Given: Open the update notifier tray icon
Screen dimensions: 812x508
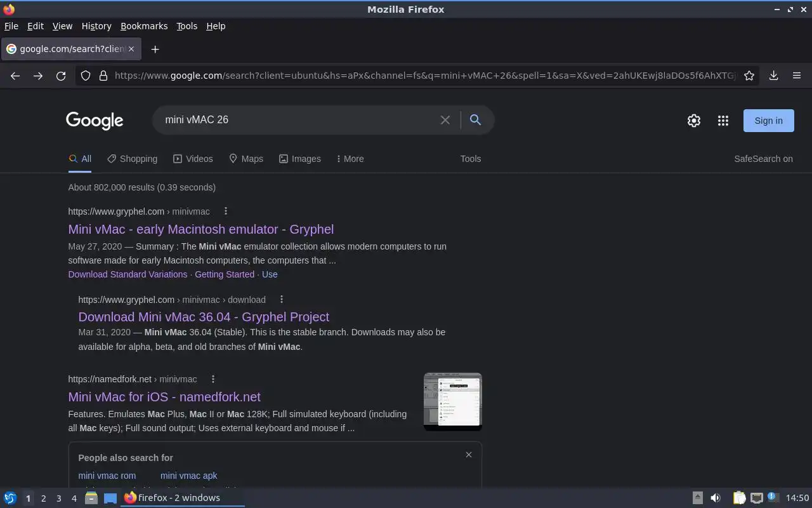Looking at the screenshot, I should [x=773, y=498].
